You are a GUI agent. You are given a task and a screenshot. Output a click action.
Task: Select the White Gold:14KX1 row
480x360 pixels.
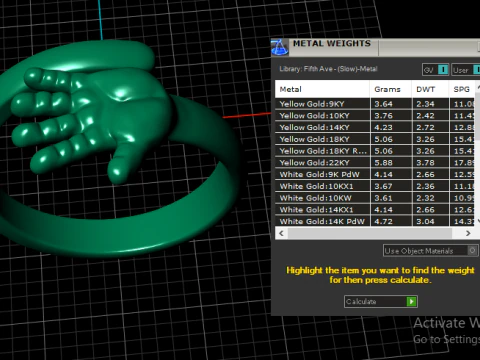point(374,210)
